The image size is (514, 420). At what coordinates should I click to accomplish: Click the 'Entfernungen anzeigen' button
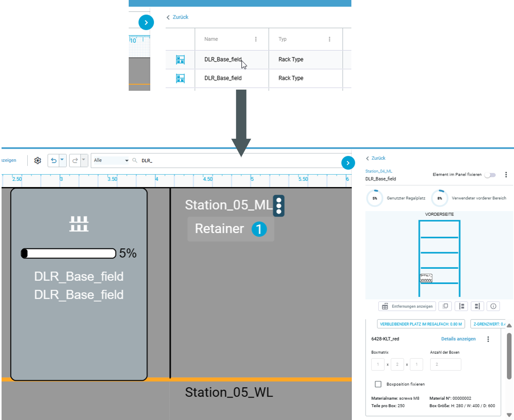pyautogui.click(x=407, y=306)
